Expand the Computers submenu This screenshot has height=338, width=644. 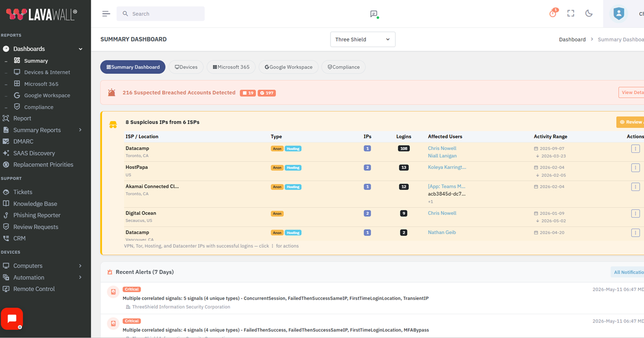pos(80,266)
